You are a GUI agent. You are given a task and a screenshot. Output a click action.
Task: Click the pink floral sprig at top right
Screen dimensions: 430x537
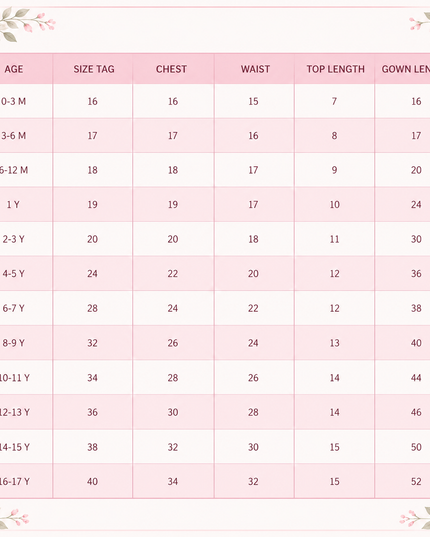point(420,21)
